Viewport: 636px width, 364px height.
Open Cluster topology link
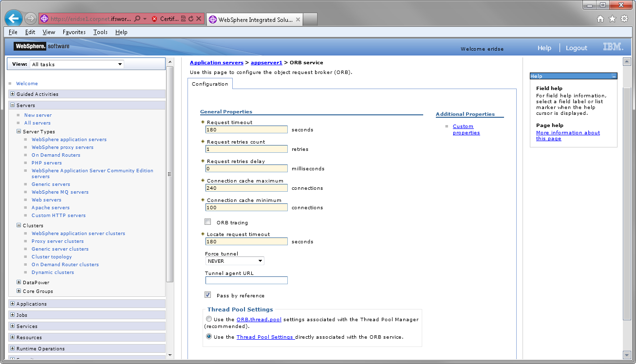click(x=52, y=256)
